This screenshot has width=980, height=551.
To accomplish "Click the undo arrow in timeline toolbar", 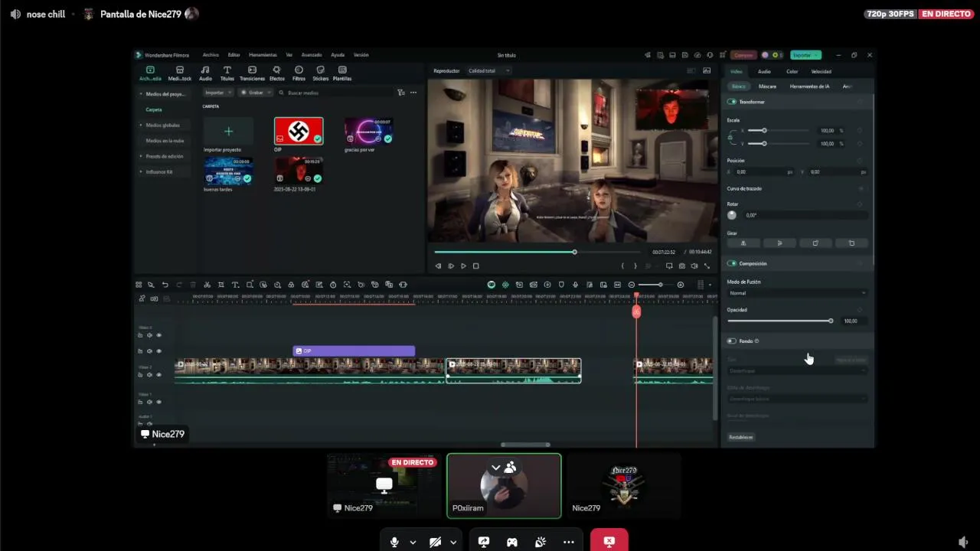I will [165, 285].
